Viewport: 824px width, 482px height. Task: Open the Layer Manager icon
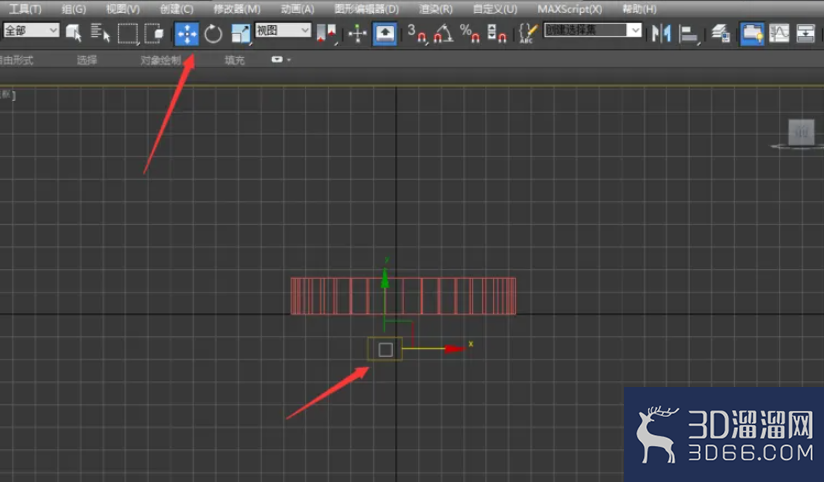coord(720,34)
